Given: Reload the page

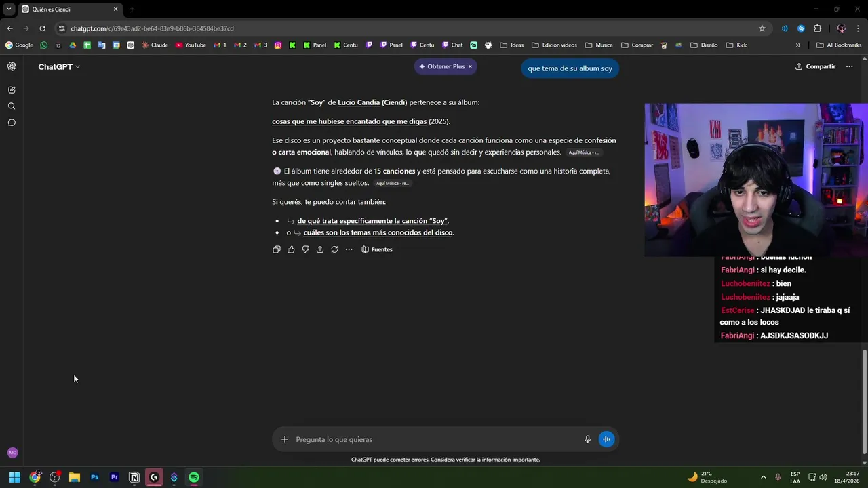Looking at the screenshot, I should pos(42,28).
